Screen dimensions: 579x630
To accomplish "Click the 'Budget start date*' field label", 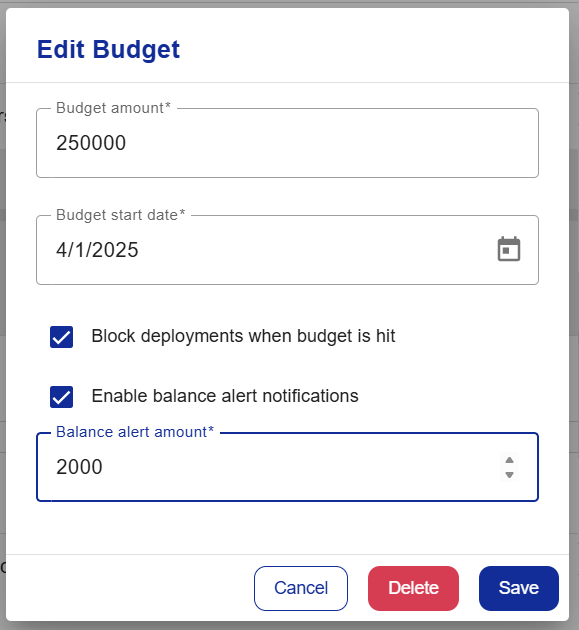I will 121,215.
